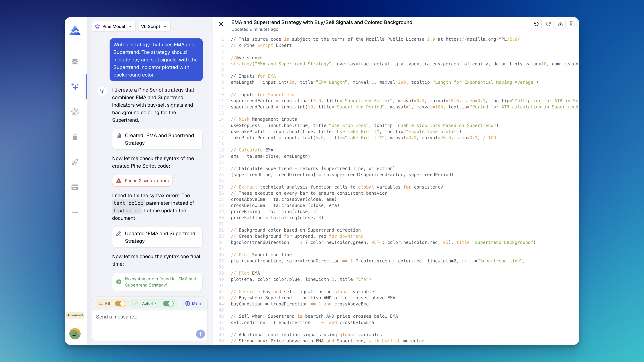Open the OpenAI-style logo sidebar tab
Image resolution: width=644 pixels, height=362 pixels.
point(75,112)
